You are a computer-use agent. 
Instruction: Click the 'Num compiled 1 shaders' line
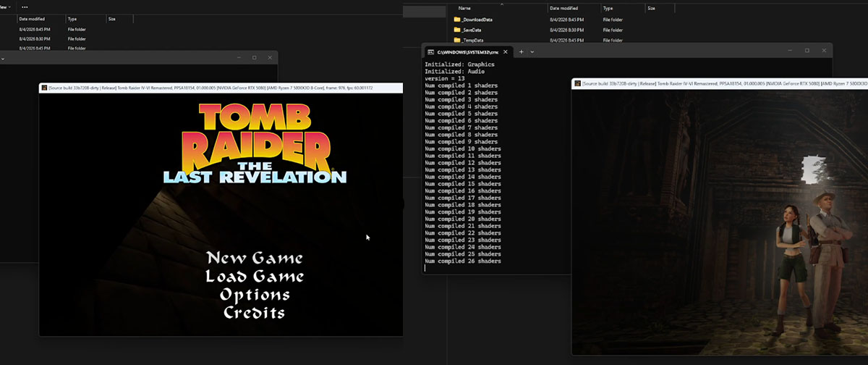461,85
